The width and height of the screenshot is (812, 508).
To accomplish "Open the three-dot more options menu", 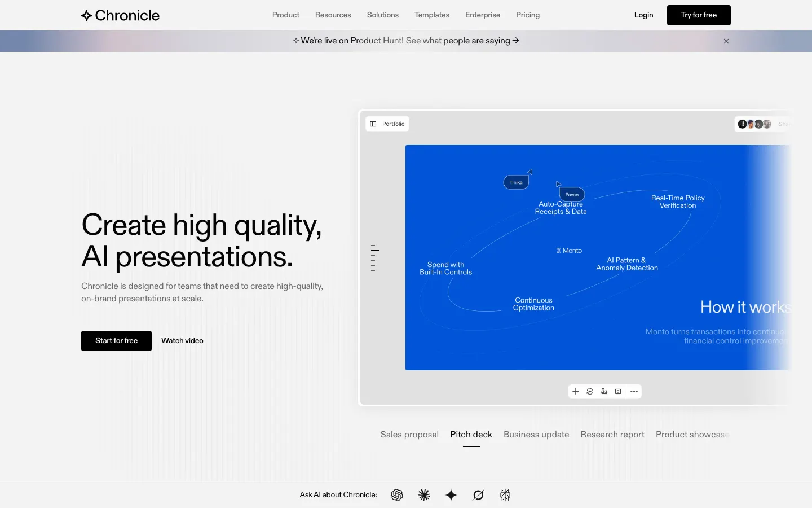I will coord(634,392).
